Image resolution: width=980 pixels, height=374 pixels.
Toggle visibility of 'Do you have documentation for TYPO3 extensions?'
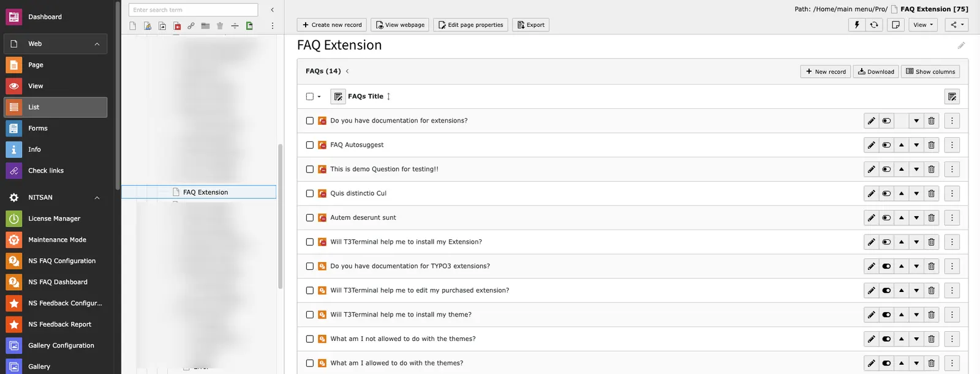tap(886, 266)
